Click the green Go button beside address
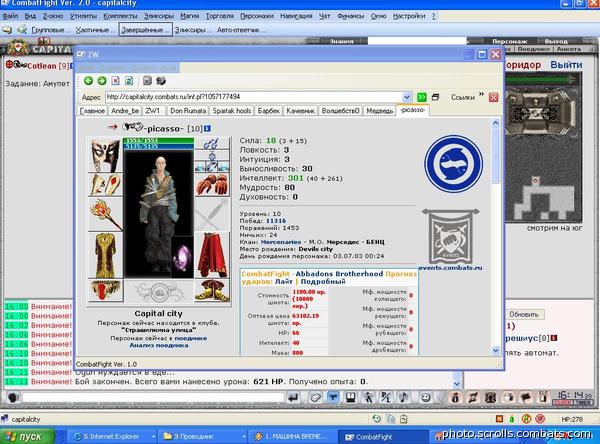The width and height of the screenshot is (600, 444). tap(421, 97)
